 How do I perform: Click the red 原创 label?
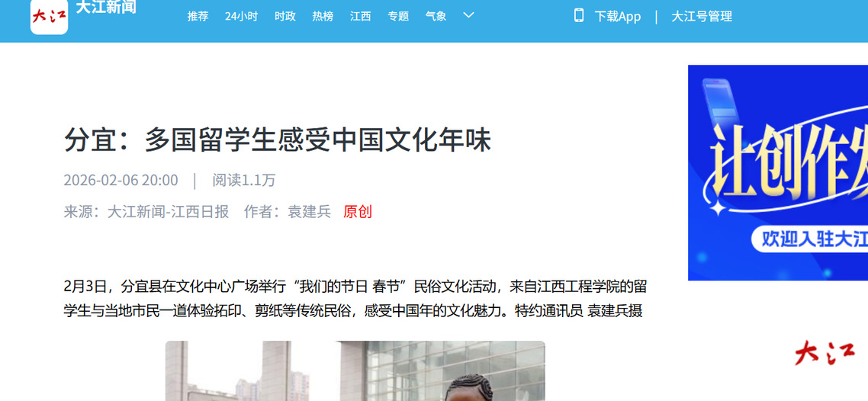pyautogui.click(x=358, y=211)
